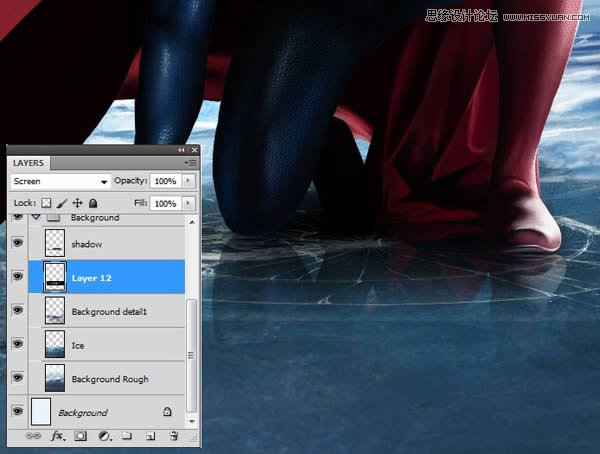The width and height of the screenshot is (600, 454).
Task: Select the Background detail1 layer name
Action: (109, 312)
